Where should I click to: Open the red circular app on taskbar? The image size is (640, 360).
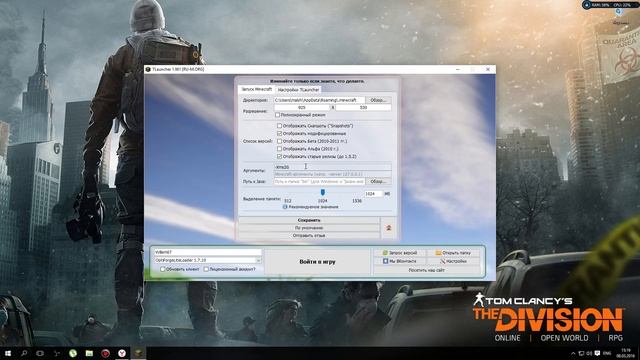pos(105,353)
